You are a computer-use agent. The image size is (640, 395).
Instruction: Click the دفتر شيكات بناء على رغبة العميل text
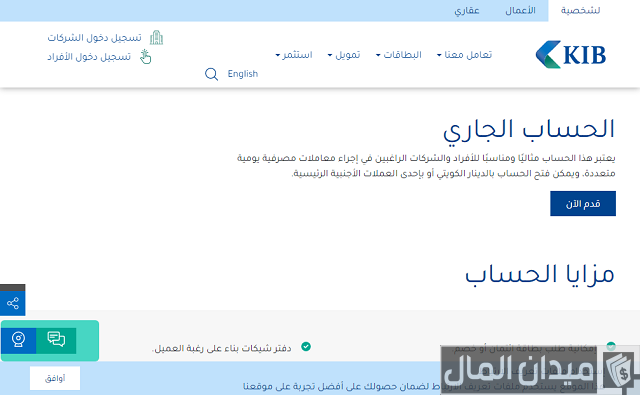click(222, 348)
